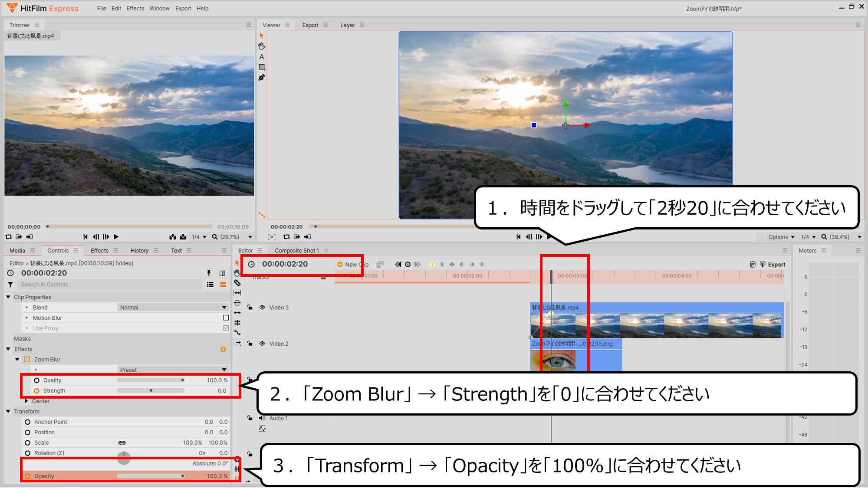Select the Text tool (A) in the Viewer
Image resolution: width=868 pixels, height=488 pixels.
[x=262, y=57]
